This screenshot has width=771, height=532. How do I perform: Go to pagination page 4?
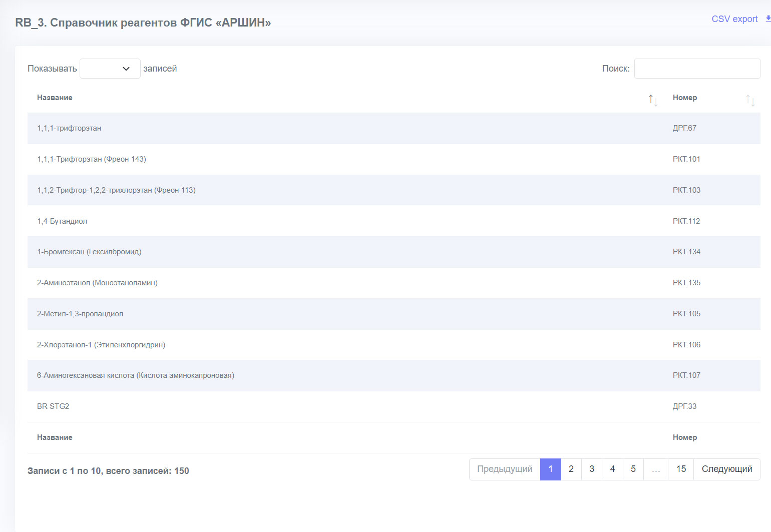coord(612,469)
